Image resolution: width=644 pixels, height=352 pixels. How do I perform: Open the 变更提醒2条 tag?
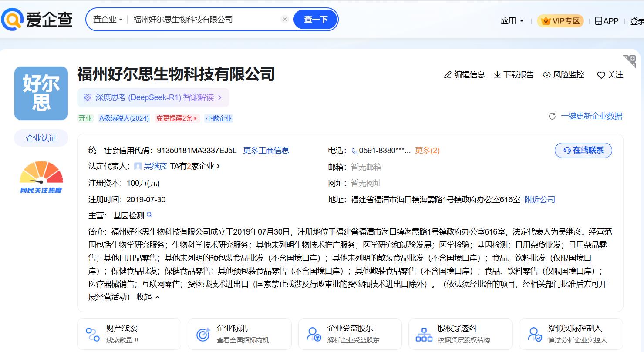point(177,118)
